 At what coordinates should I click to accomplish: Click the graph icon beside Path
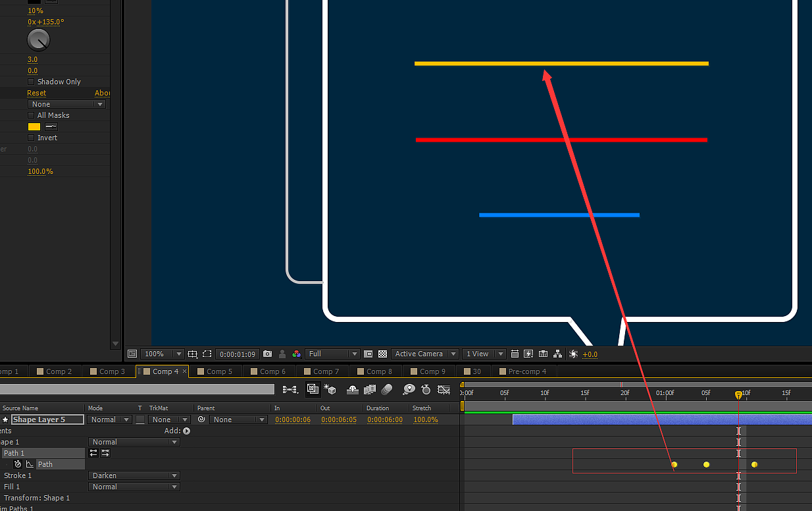click(x=30, y=464)
